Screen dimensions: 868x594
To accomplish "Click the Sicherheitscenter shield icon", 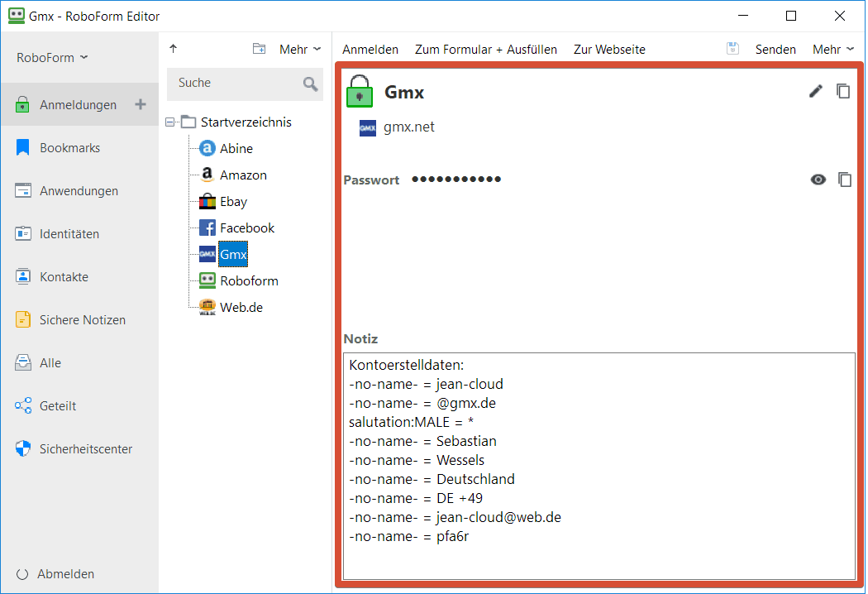I will (x=22, y=449).
